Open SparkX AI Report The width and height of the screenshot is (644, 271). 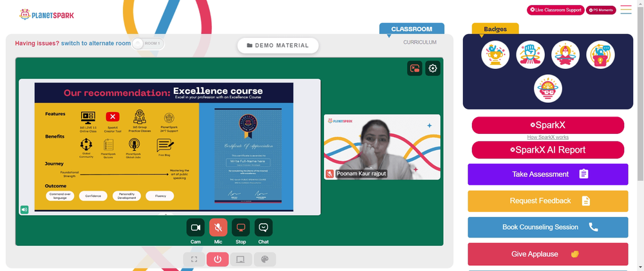point(548,150)
